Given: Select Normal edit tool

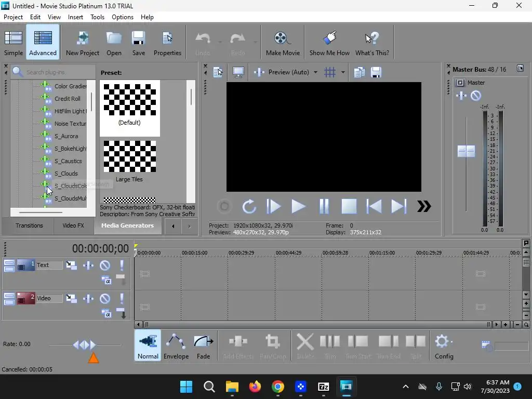Looking at the screenshot, I should 148,347.
